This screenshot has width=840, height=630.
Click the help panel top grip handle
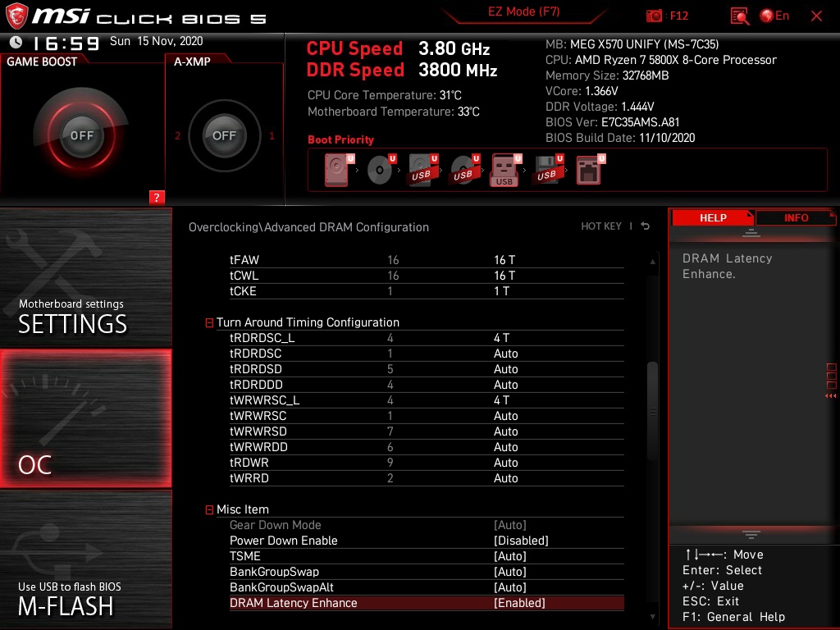(x=751, y=232)
